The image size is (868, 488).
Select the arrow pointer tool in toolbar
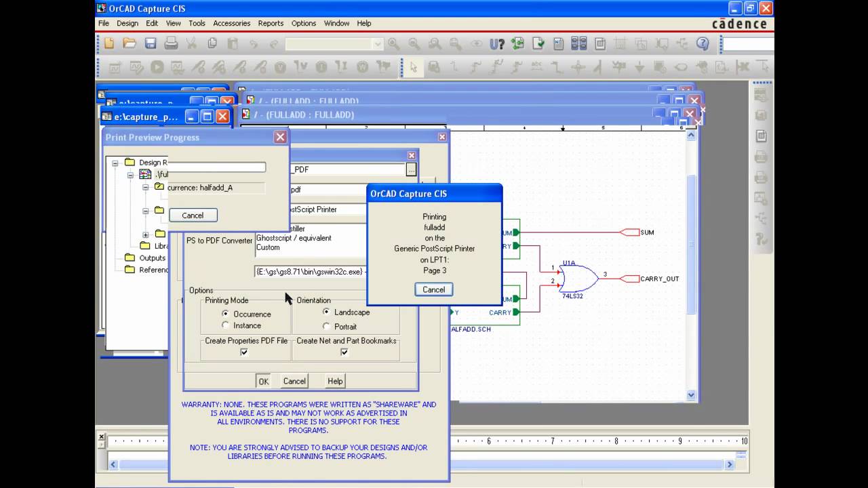pos(413,66)
